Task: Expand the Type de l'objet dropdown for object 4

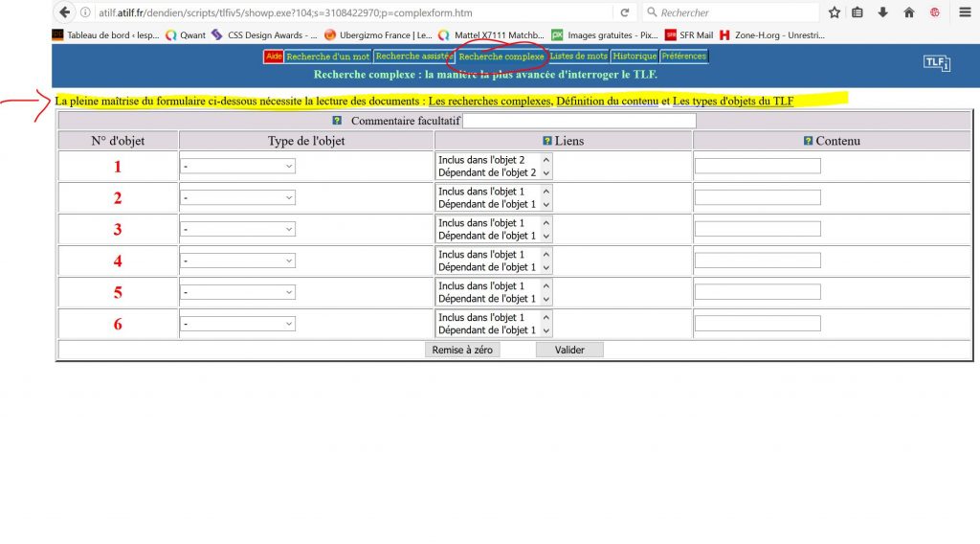Action: coord(237,261)
